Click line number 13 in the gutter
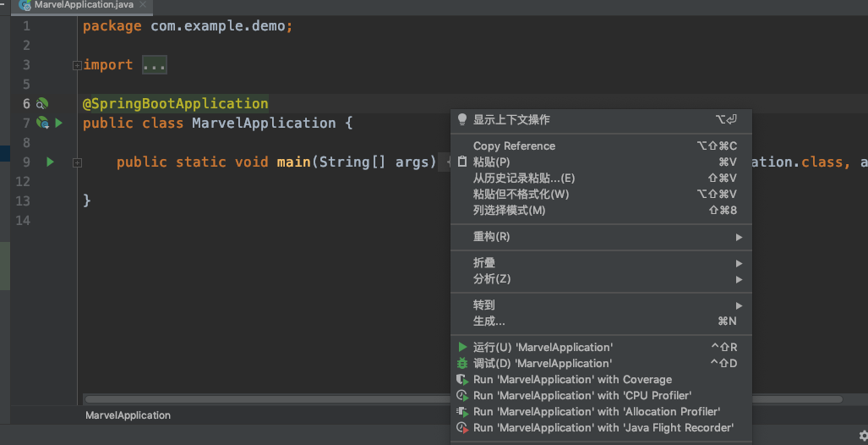 [23, 201]
